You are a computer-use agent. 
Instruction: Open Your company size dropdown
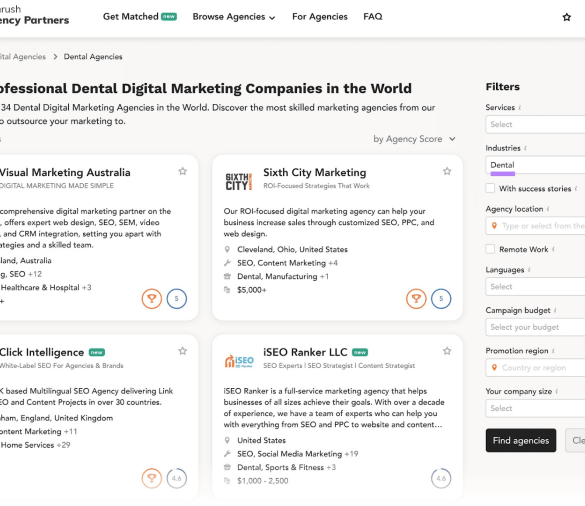tap(535, 408)
